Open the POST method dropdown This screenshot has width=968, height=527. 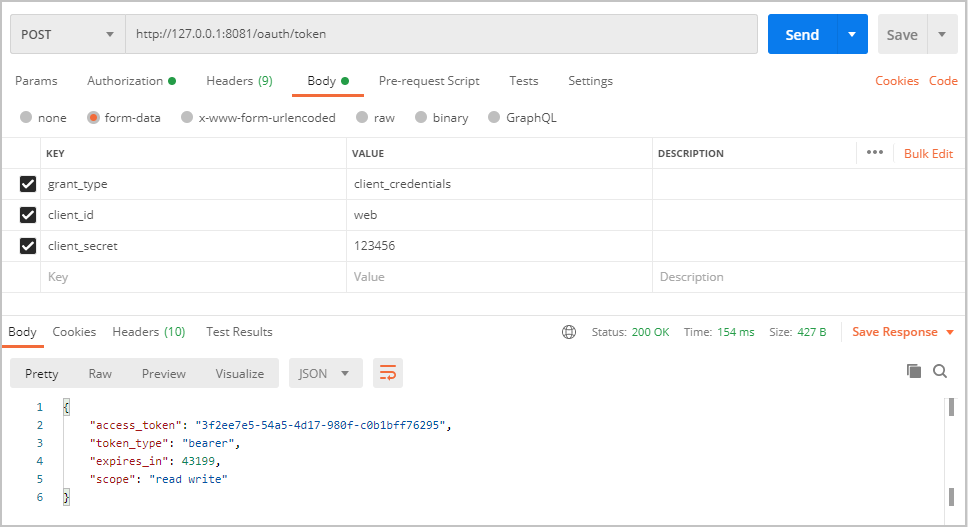pos(68,34)
